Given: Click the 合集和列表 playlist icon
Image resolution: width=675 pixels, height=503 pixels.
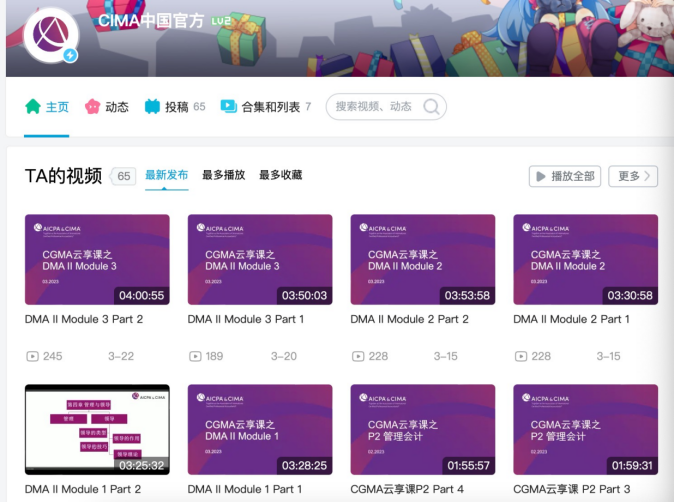Looking at the screenshot, I should [x=229, y=106].
